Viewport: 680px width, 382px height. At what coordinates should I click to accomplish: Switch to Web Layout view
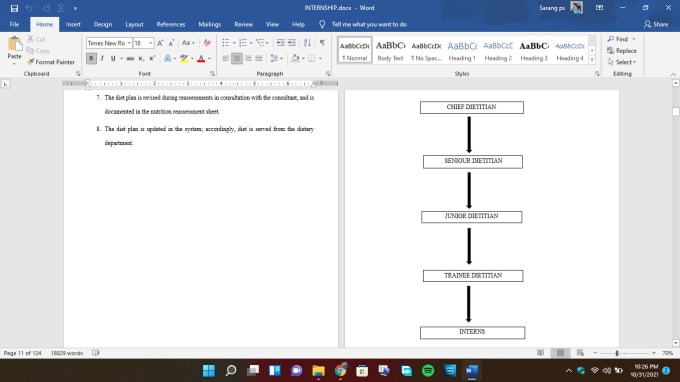pos(580,353)
